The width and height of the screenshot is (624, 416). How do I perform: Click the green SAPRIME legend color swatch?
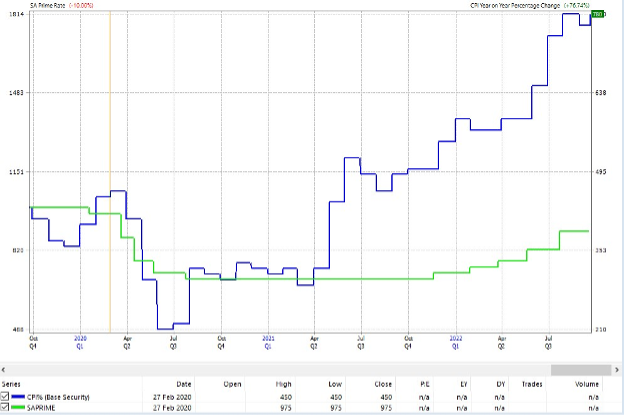coord(20,408)
